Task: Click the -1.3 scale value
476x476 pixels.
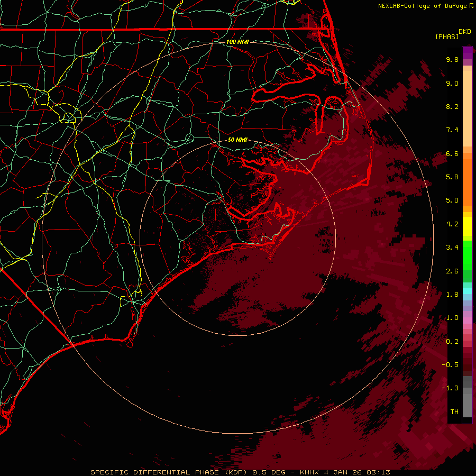Action: (450, 388)
